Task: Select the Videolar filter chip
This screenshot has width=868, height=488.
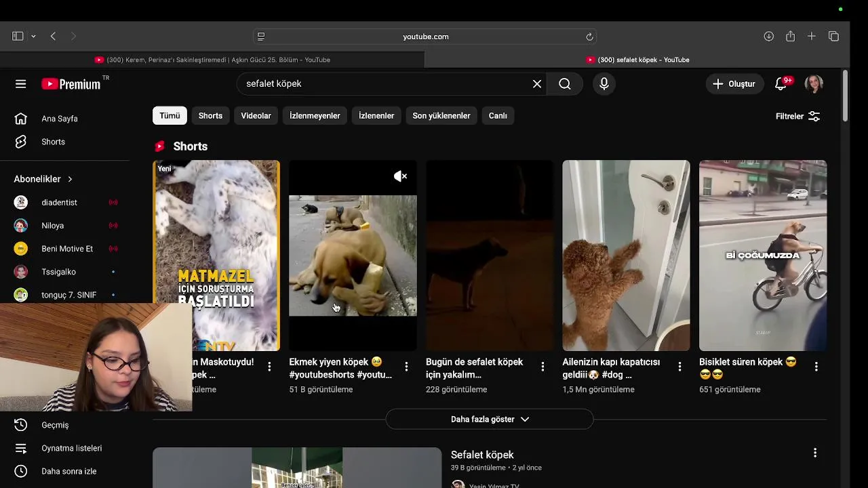Action: [x=256, y=115]
